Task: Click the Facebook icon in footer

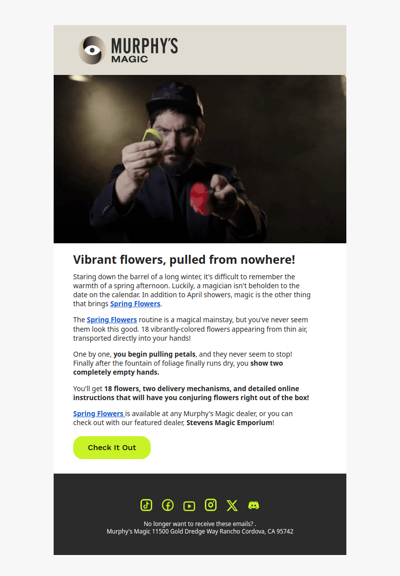Action: (x=168, y=505)
